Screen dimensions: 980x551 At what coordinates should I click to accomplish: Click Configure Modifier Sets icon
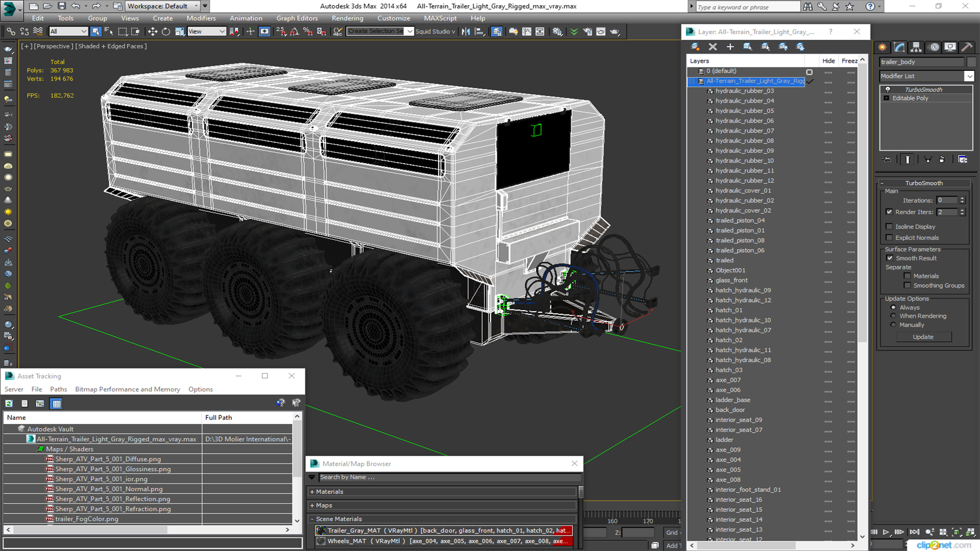(963, 160)
